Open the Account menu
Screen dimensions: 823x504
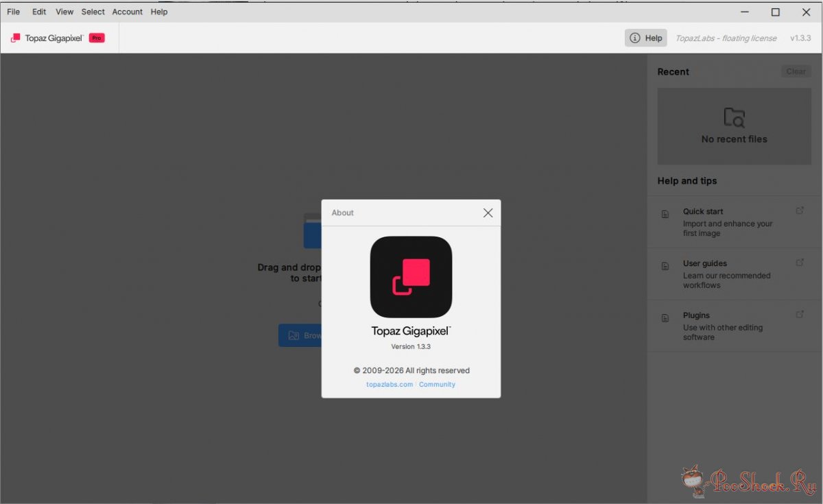coord(128,12)
